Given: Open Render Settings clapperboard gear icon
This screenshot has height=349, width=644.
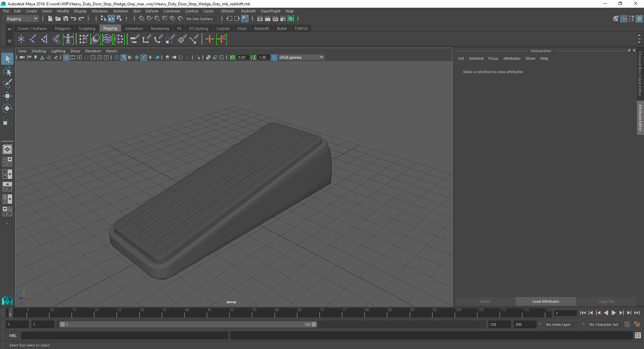Looking at the screenshot, I should 283,19.
